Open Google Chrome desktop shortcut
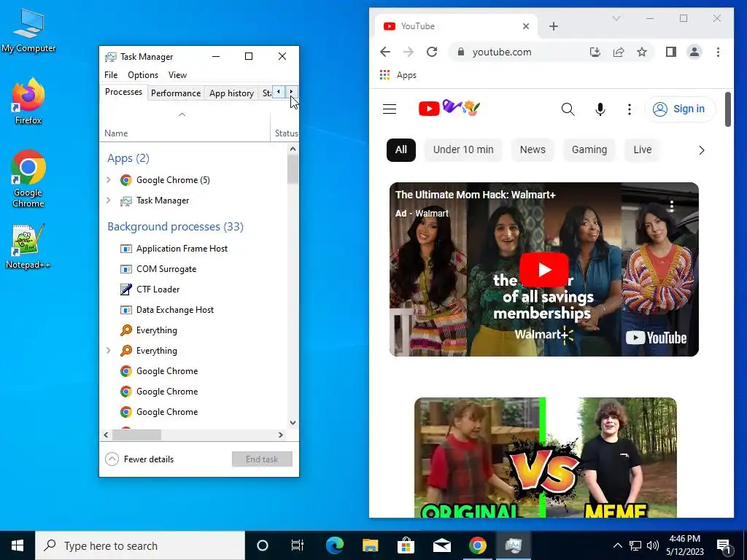The width and height of the screenshot is (747, 560). 28,179
